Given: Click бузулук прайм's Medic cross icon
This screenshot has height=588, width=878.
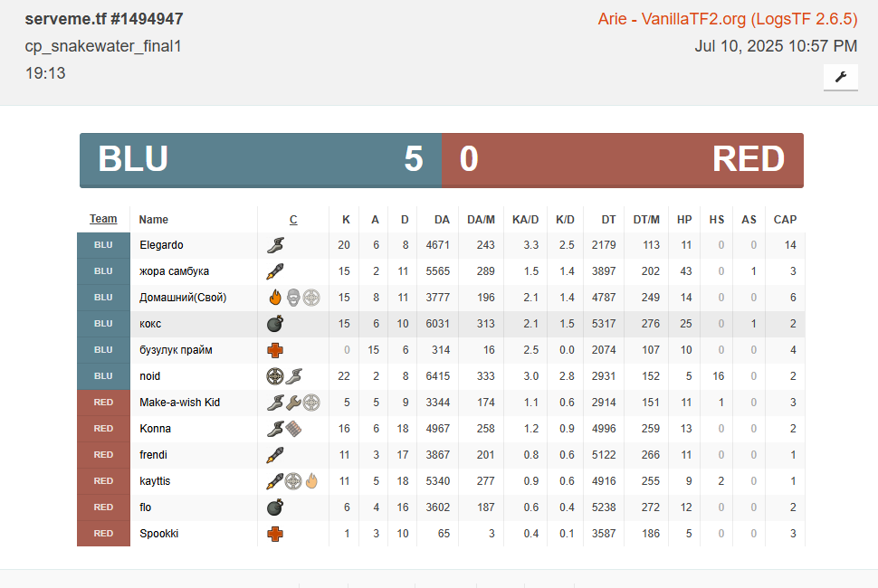Looking at the screenshot, I should (x=275, y=350).
